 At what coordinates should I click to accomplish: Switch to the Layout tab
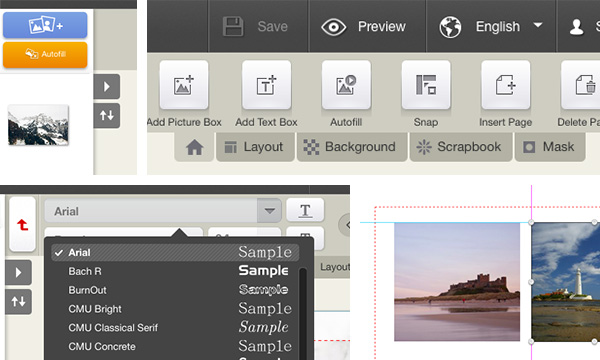(x=255, y=147)
